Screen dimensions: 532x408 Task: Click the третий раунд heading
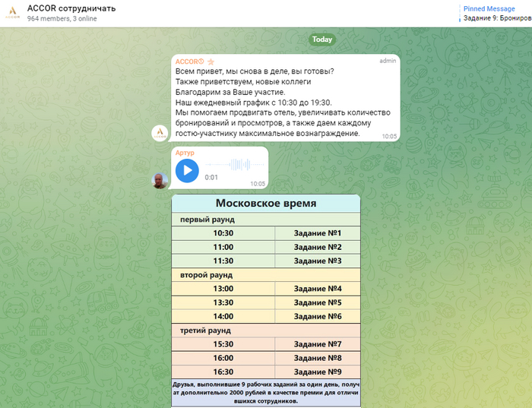(206, 331)
